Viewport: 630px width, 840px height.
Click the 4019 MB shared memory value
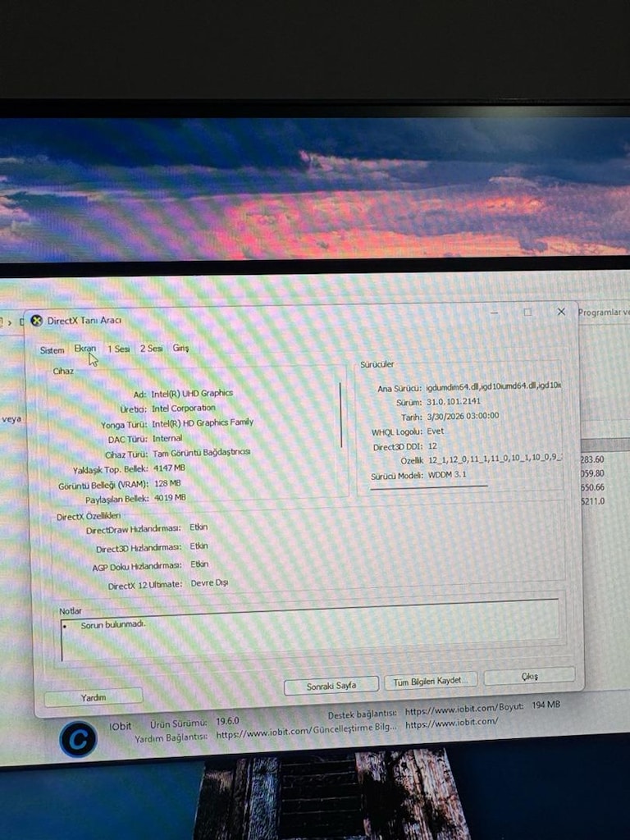tap(170, 498)
